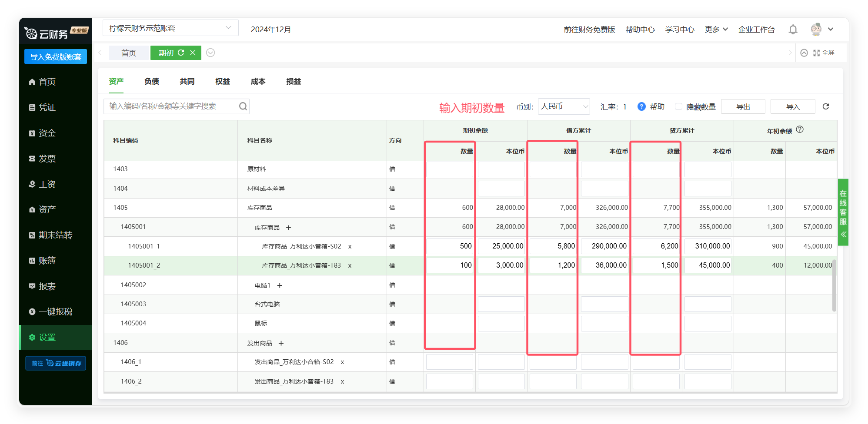This screenshot has height=424, width=868.
Task: Click the keyword search input field
Action: coord(172,106)
